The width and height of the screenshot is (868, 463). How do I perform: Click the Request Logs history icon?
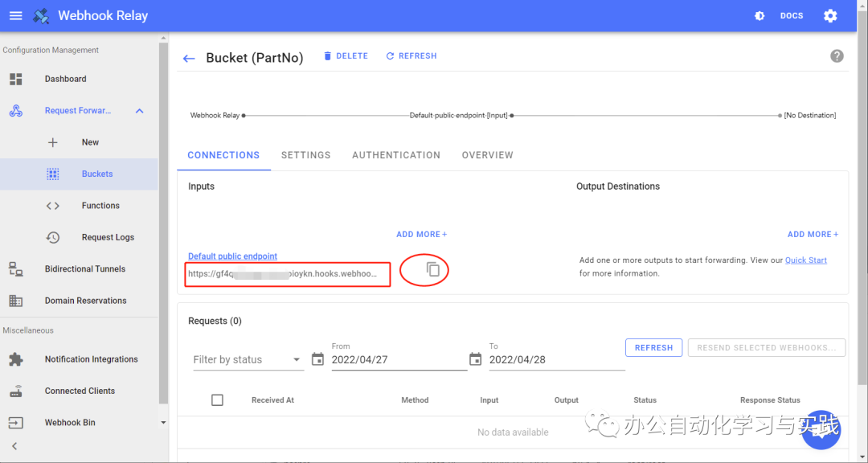click(52, 237)
